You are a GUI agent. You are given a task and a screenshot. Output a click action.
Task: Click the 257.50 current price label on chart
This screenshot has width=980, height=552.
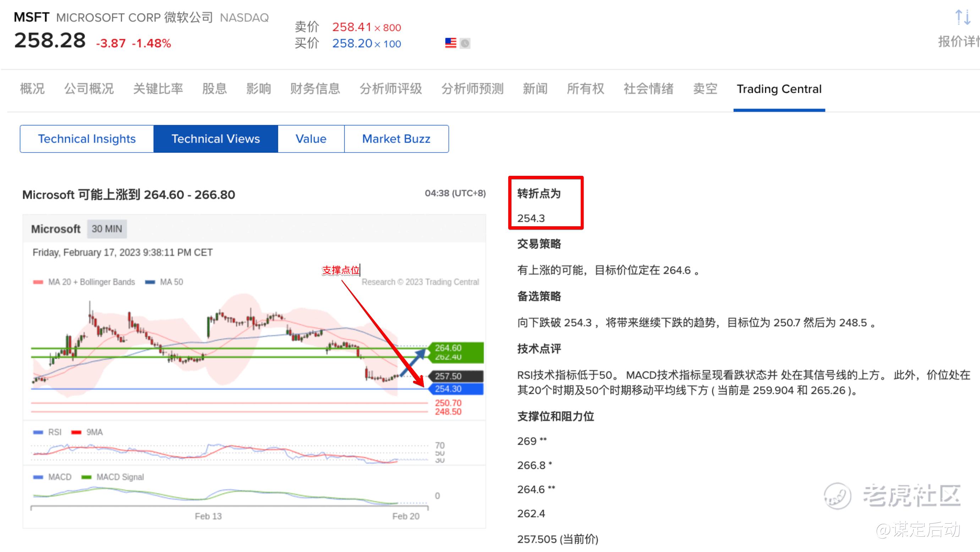point(456,376)
